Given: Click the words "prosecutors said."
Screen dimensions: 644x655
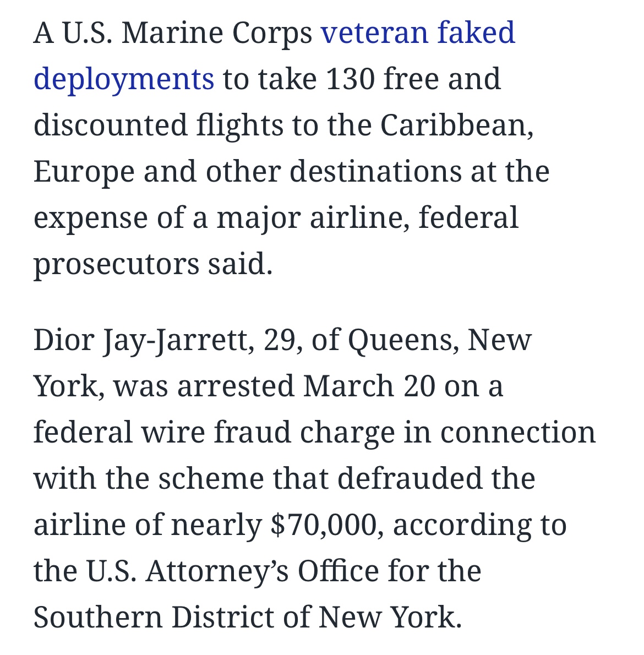Looking at the screenshot, I should click(x=153, y=265).
